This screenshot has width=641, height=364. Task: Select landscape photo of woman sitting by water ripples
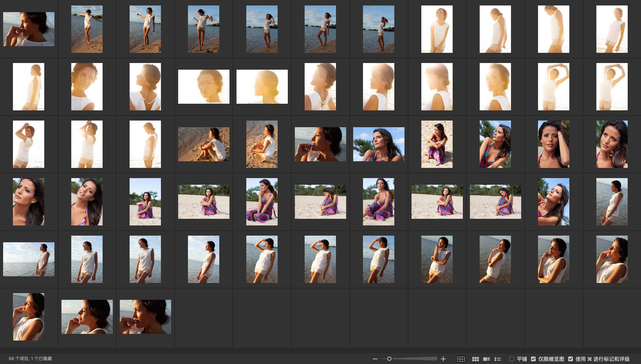[204, 144]
